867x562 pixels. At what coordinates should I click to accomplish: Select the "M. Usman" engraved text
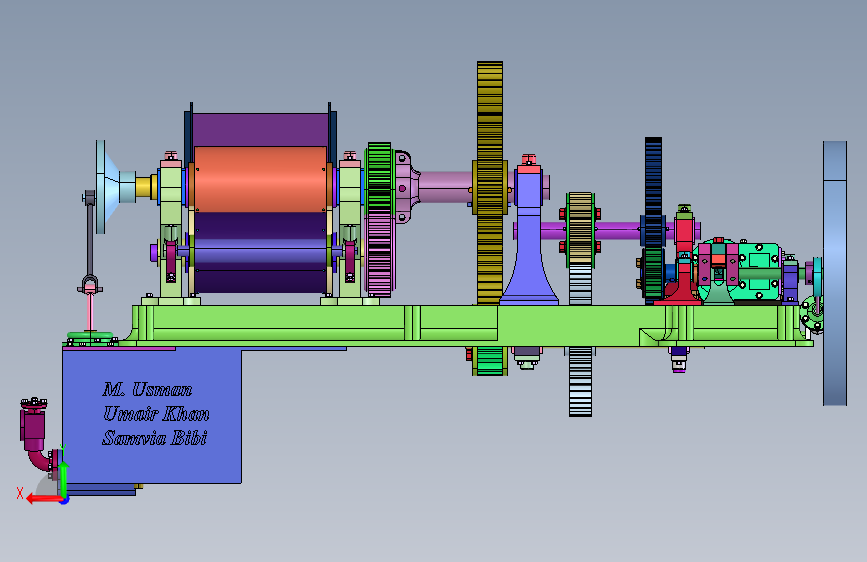coord(148,389)
